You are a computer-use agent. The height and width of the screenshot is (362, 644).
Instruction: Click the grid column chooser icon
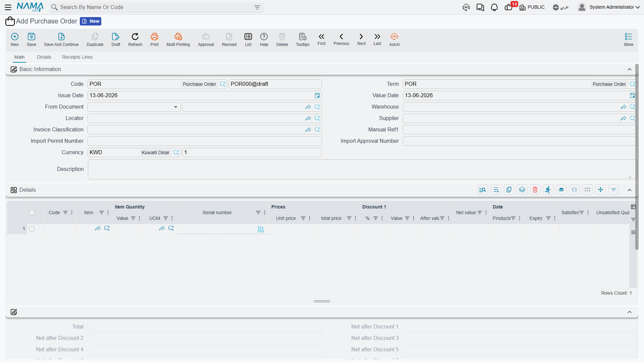[x=633, y=207]
